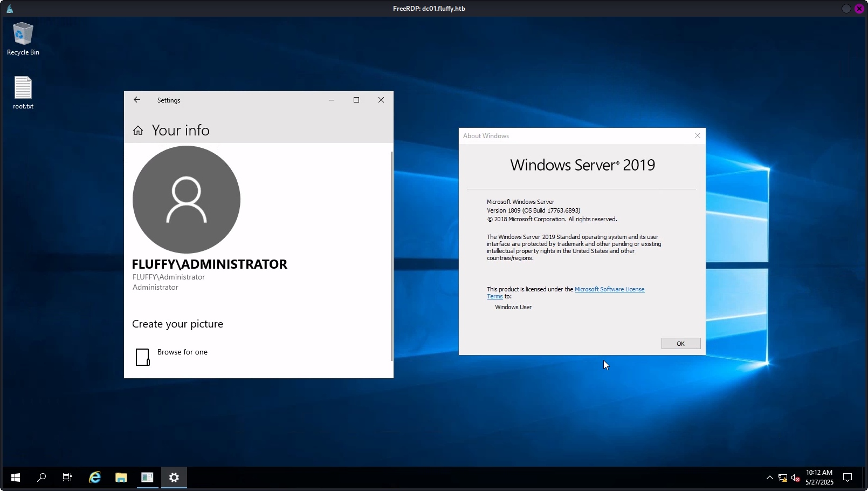Screen dimensions: 868x491
Task: Open the Action Center notifications
Action: (848, 478)
